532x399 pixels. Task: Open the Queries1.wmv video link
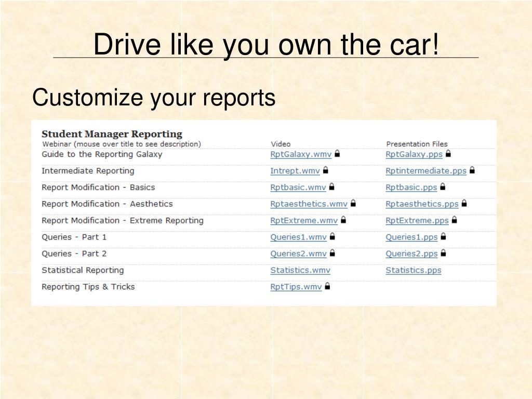point(298,237)
